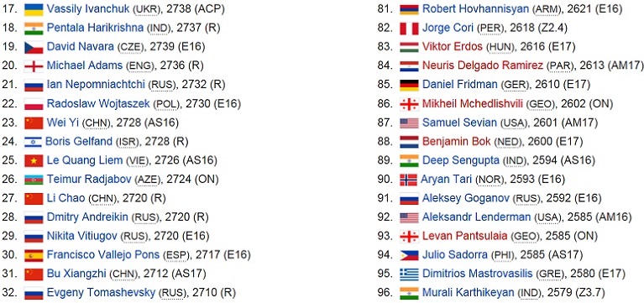The image size is (644, 303).
Task: Click the England flag beside Michael Adams
Action: tap(34, 66)
